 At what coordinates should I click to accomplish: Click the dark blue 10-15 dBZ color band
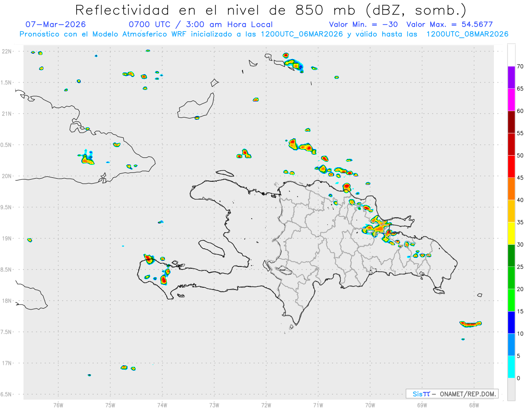511,322
